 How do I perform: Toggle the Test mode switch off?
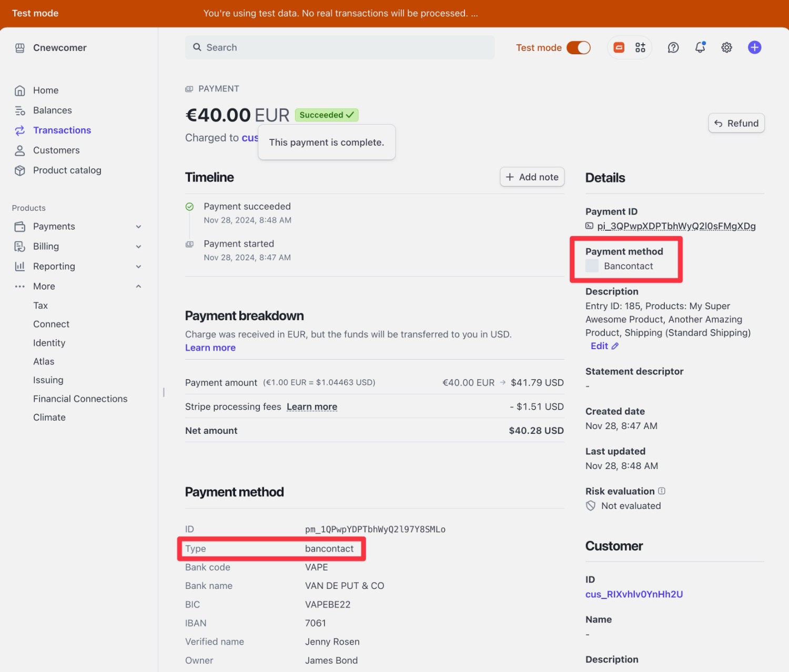click(579, 47)
